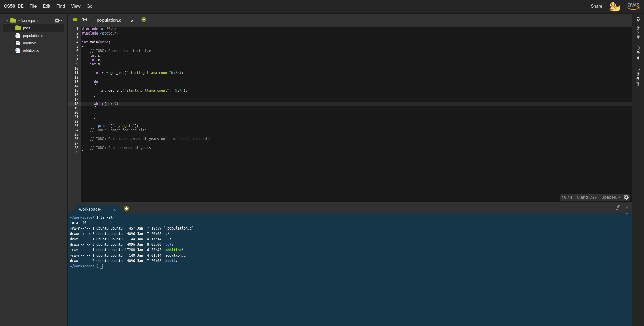Screen dimensions: 644x326
Task: Click the pset1 folder icon
Action: [x=18, y=28]
